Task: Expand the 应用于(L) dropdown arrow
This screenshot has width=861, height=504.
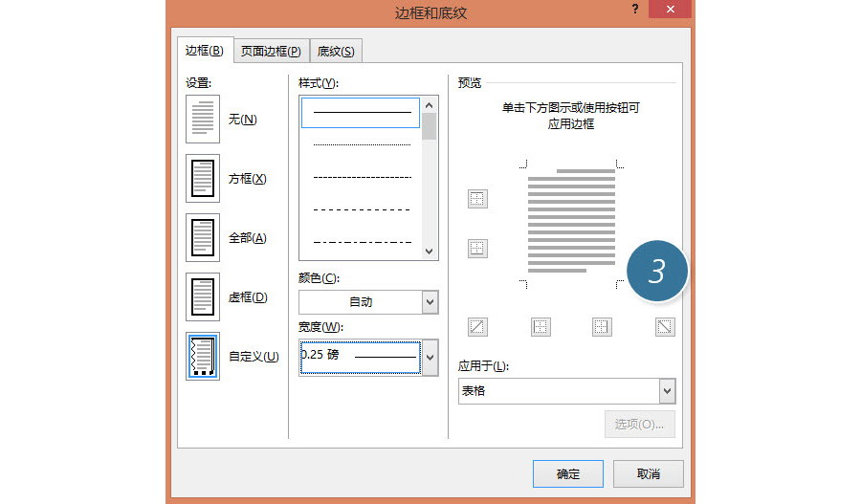Action: [667, 391]
